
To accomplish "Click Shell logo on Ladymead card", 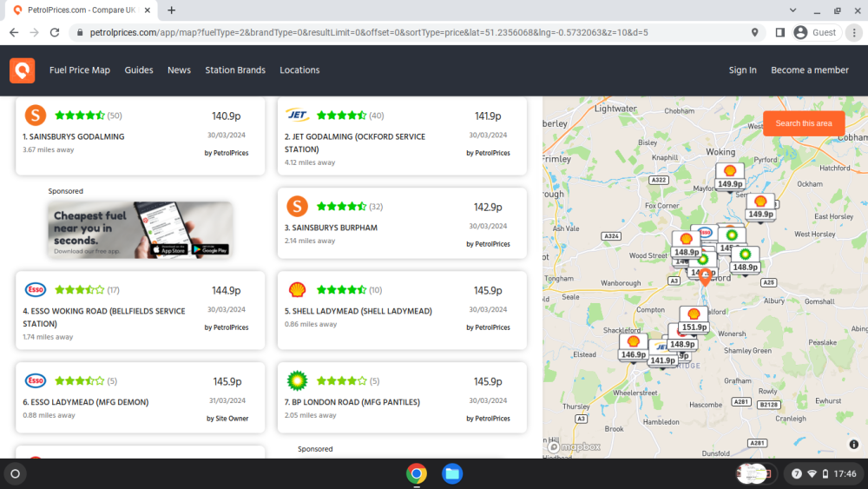I will 297,289.
